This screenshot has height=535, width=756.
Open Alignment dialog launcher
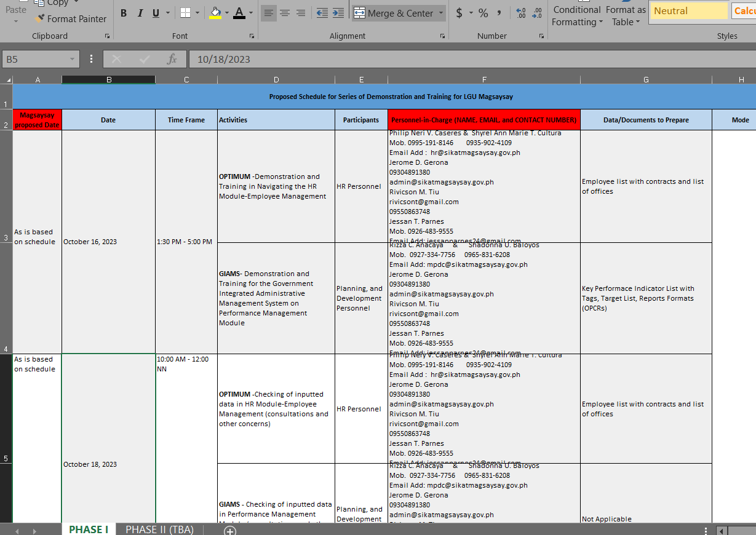tap(442, 36)
